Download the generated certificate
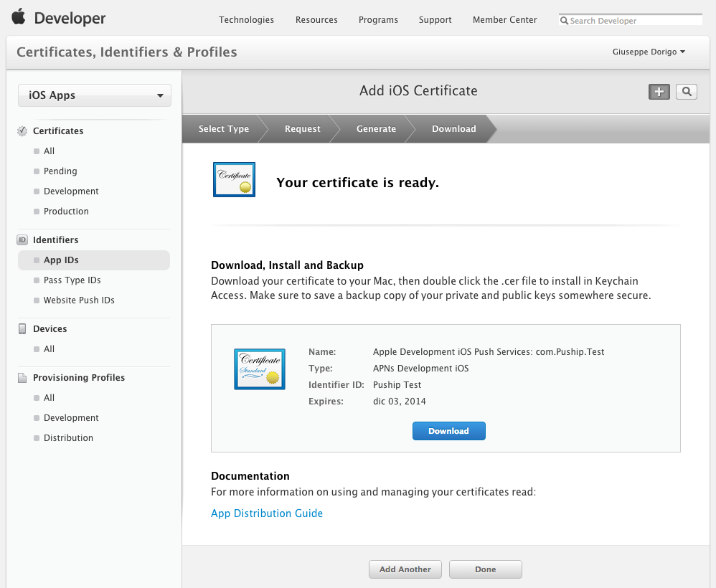Image resolution: width=716 pixels, height=588 pixels. (448, 431)
